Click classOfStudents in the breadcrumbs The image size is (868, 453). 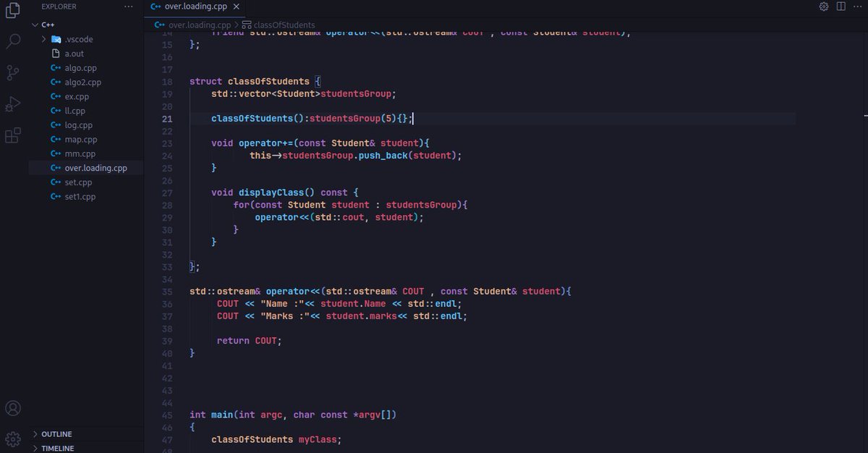point(284,25)
